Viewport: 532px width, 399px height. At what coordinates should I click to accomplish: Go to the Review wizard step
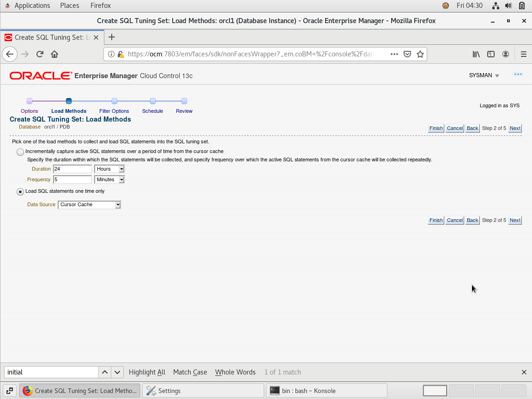pos(184,111)
